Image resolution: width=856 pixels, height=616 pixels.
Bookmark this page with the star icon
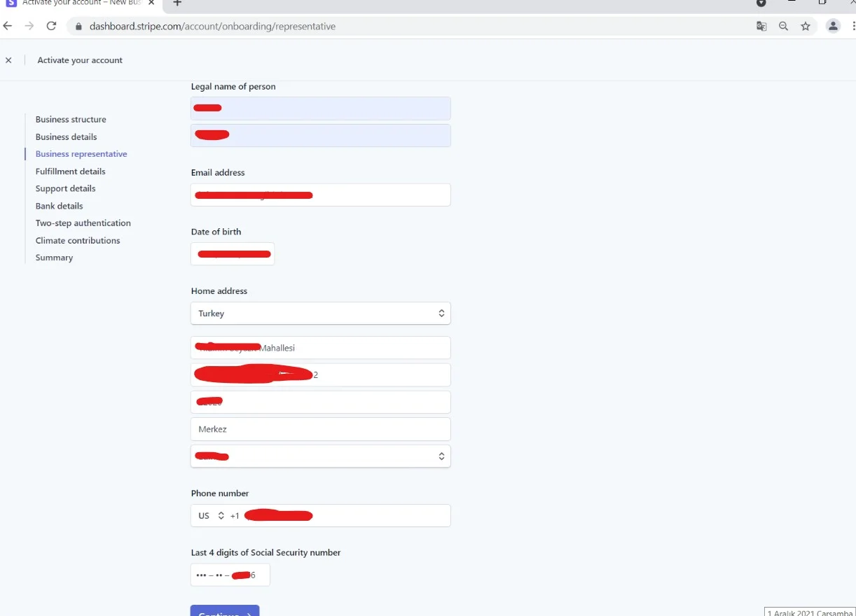[x=806, y=27]
